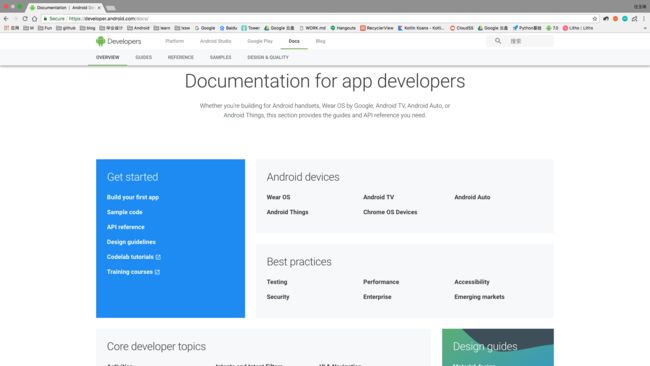
Task: Open the WORK.md bookmark
Action: (x=312, y=28)
